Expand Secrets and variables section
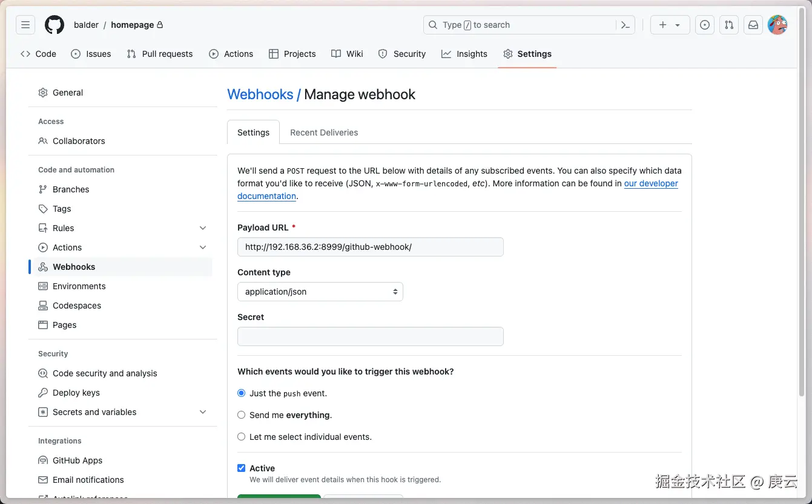This screenshot has width=812, height=504. pos(203,412)
